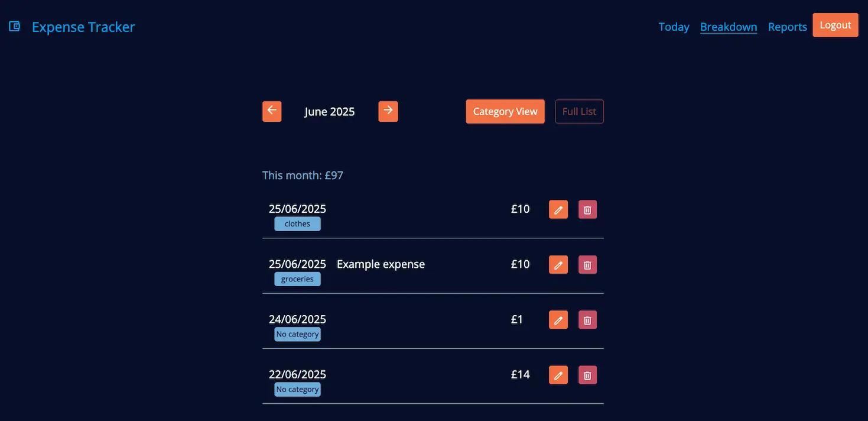The width and height of the screenshot is (868, 421).
Task: Open the edit pencil for Example expense
Action: tap(558, 264)
